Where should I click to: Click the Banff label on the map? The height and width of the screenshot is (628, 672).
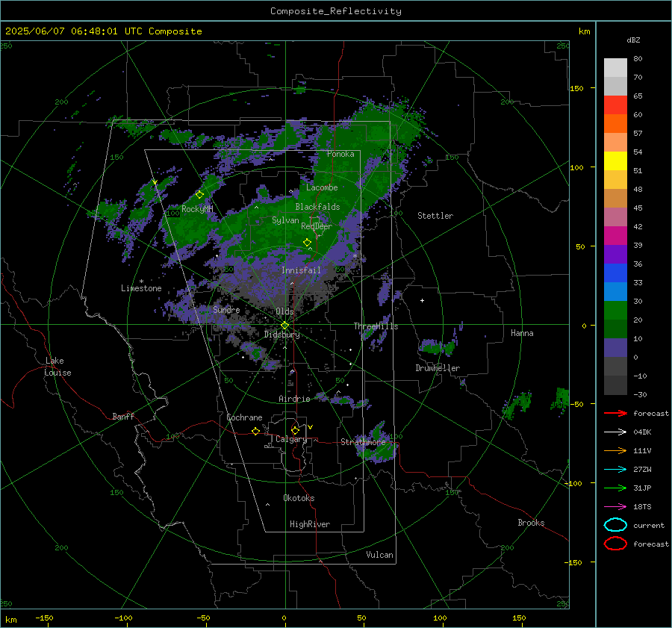click(x=123, y=416)
